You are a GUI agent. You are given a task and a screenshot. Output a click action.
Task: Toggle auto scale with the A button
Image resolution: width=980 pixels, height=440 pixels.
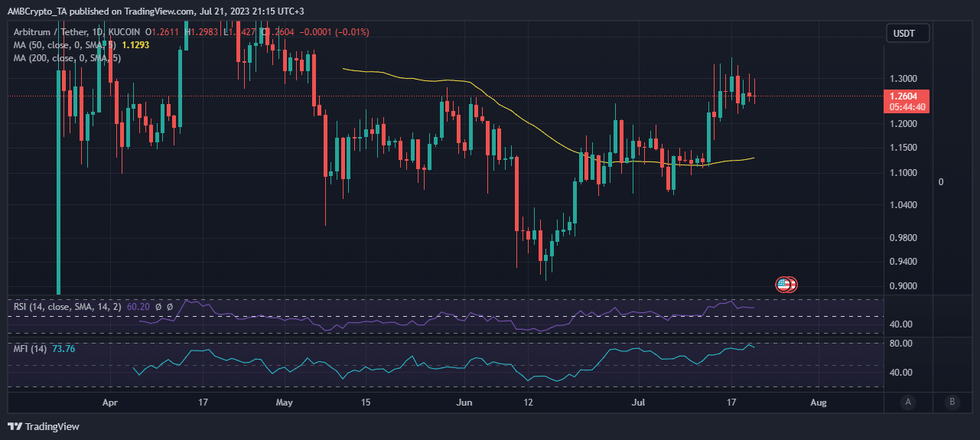pos(907,402)
